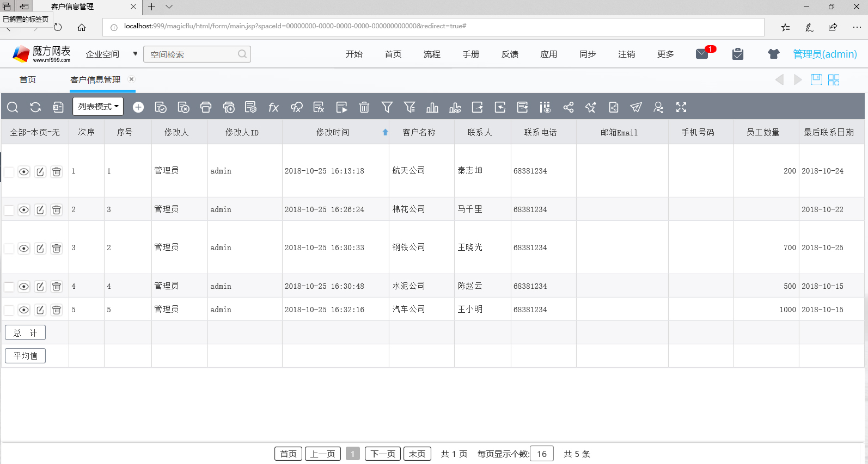
Task: Edit the 航天公司 row
Action: point(40,172)
